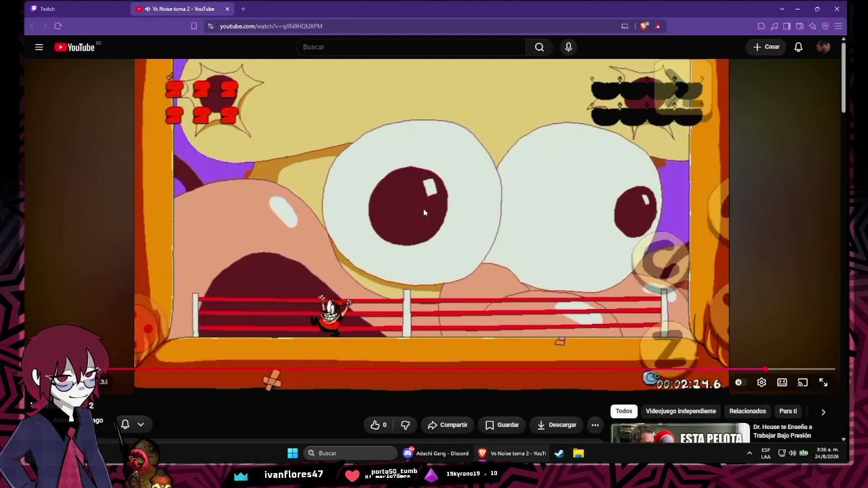Open the volume system tray icon
The height and width of the screenshot is (488, 868).
[792, 453]
